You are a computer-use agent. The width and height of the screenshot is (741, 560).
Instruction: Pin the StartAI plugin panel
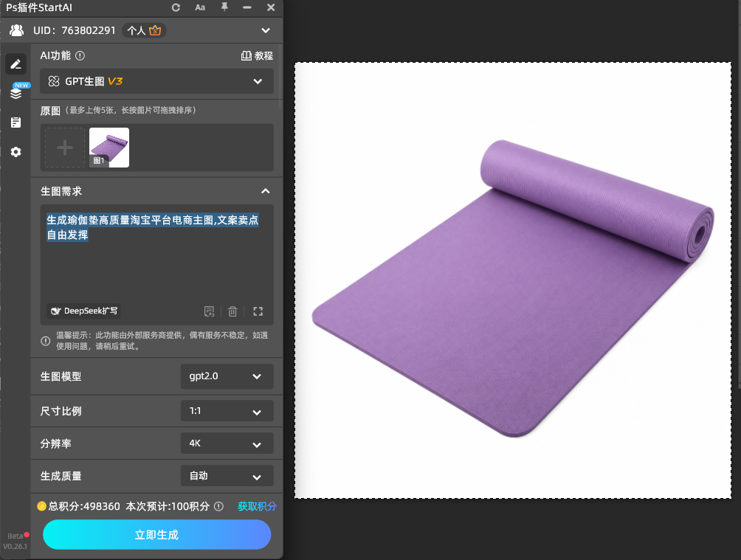tap(224, 7)
